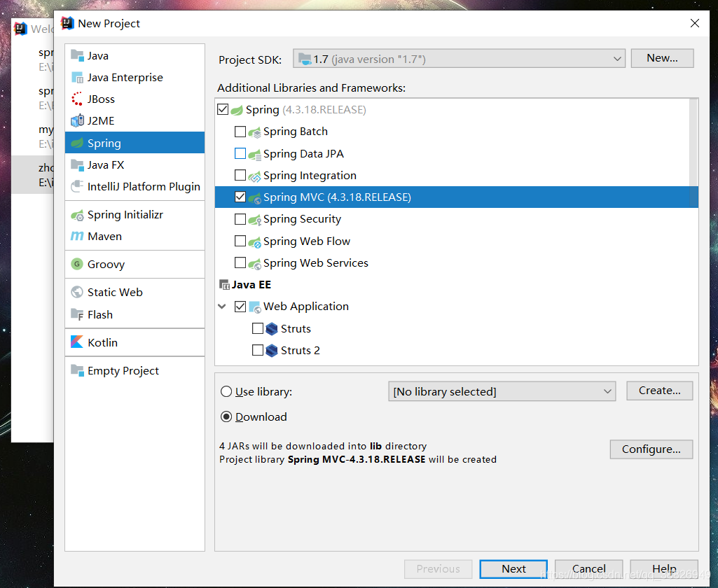Click the Maven 'm' icon
The image size is (718, 588).
pos(77,236)
